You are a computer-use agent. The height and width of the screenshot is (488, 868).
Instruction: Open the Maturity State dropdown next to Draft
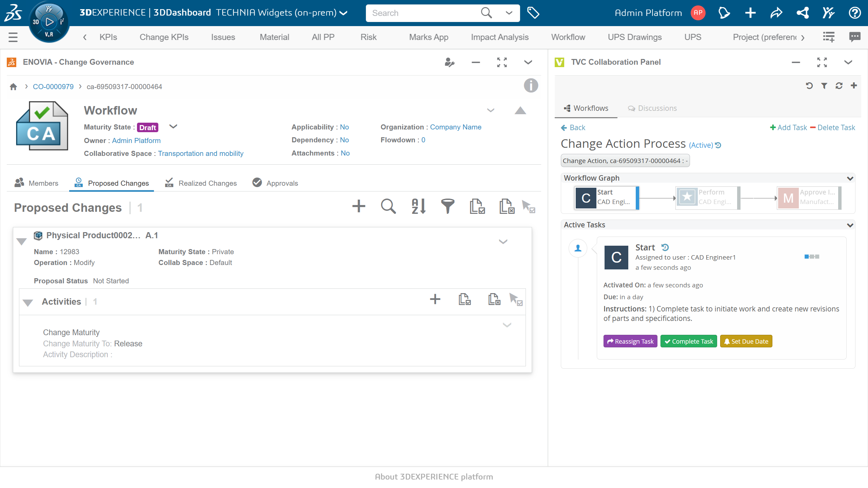click(173, 127)
